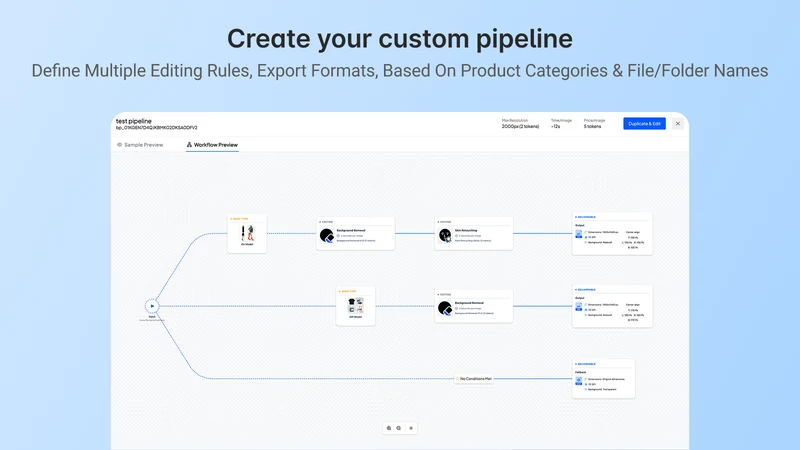Click the 5 tokens price value
The width and height of the screenshot is (800, 450).
pyautogui.click(x=592, y=127)
